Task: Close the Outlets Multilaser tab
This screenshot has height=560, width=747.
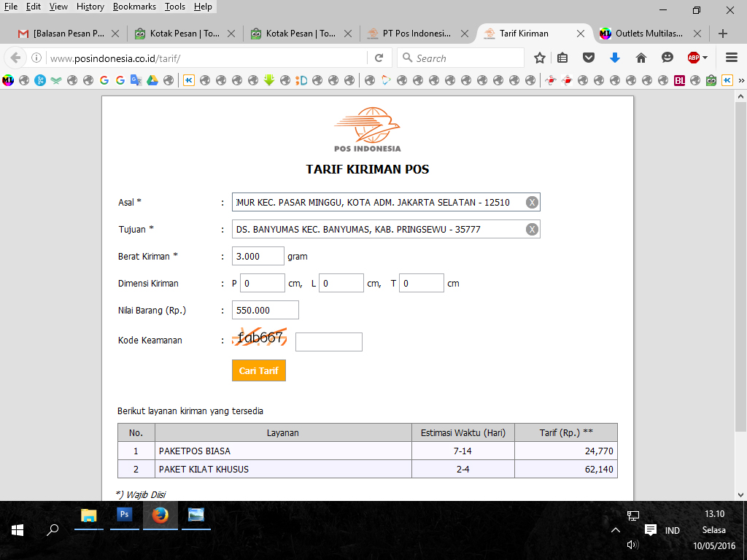Action: click(697, 34)
